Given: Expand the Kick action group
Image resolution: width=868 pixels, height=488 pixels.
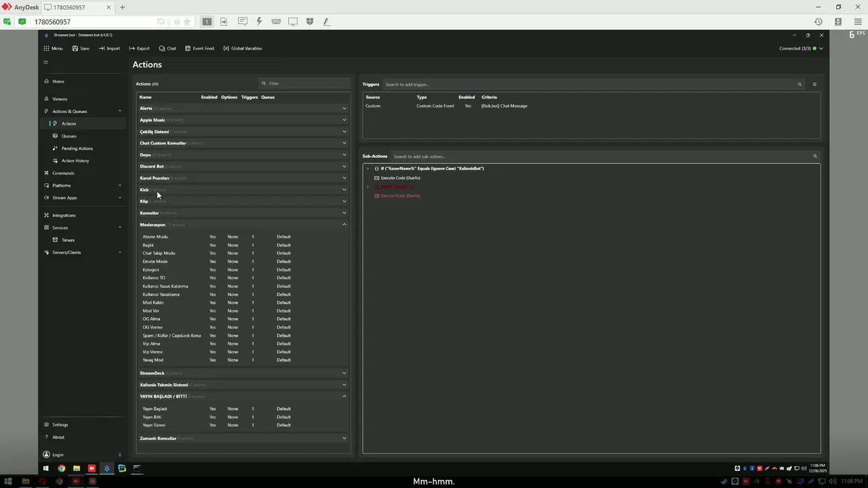Looking at the screenshot, I should click(344, 190).
